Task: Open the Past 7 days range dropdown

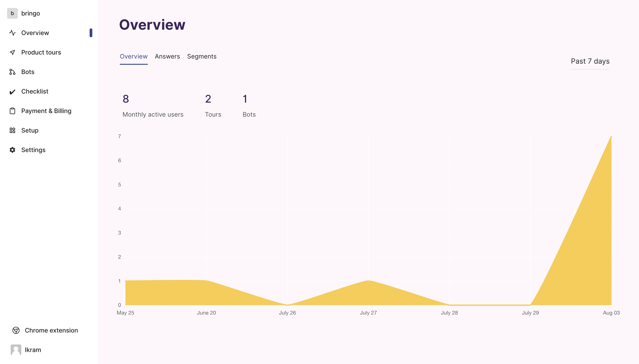Action: click(x=590, y=61)
